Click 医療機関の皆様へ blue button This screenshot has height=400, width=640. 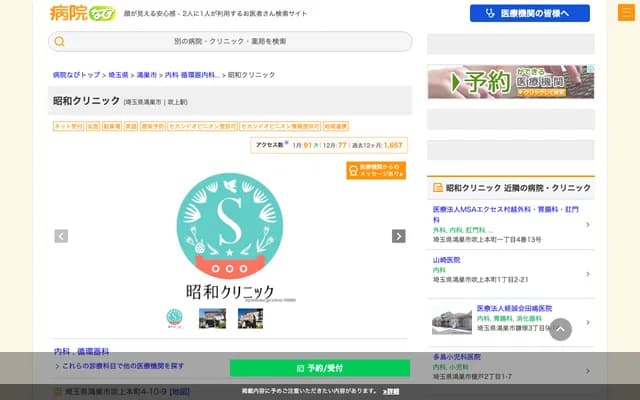click(530, 13)
